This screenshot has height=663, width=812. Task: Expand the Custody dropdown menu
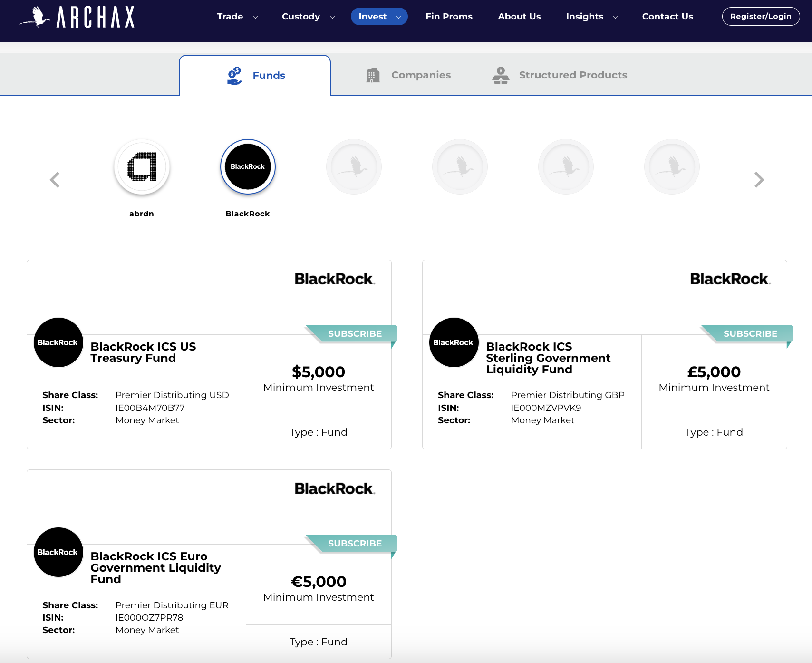[308, 17]
